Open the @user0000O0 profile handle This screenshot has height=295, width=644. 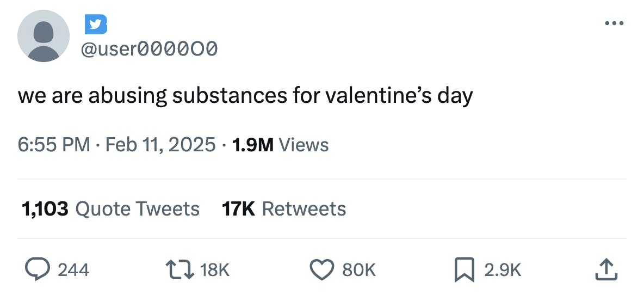[149, 49]
